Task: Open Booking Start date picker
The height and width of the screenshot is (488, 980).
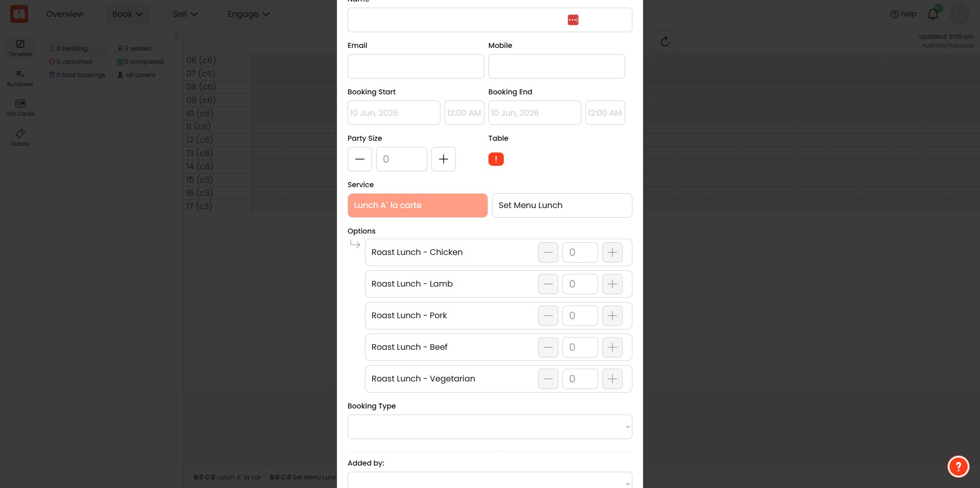Action: coord(394,113)
